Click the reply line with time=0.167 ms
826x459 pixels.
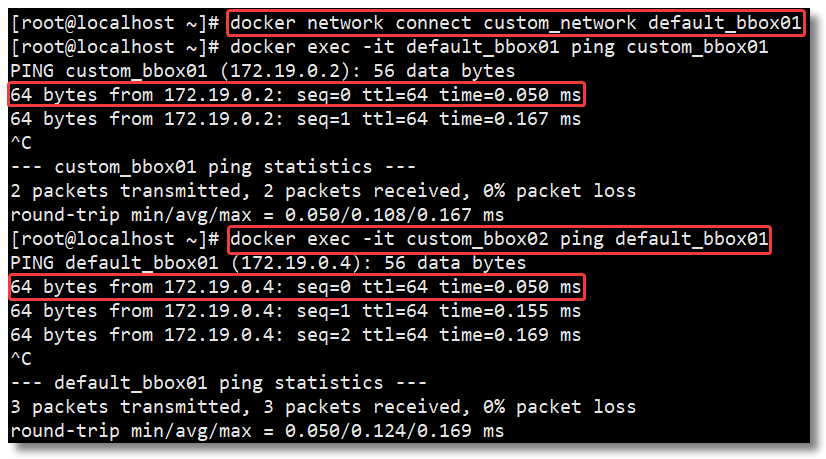pyautogui.click(x=296, y=119)
